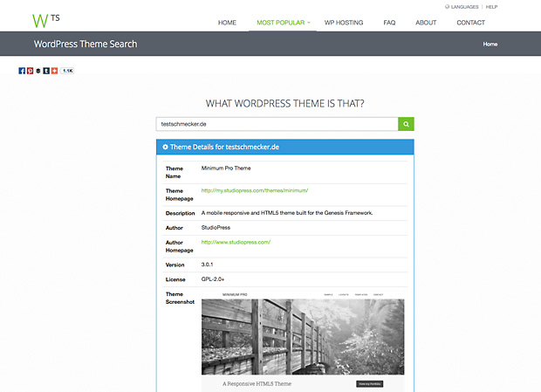Focus the search field containing testschmecker.de
The width and height of the screenshot is (541, 392).
click(277, 124)
